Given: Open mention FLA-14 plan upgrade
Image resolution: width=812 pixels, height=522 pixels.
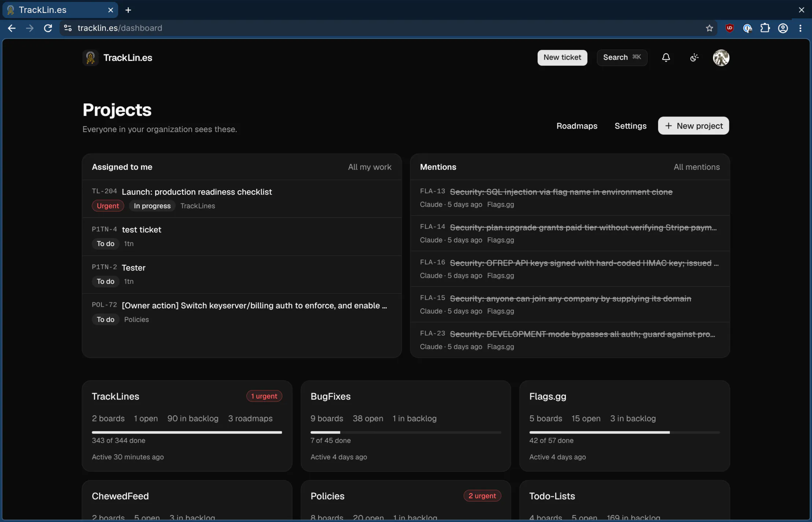Looking at the screenshot, I should click(x=570, y=233).
